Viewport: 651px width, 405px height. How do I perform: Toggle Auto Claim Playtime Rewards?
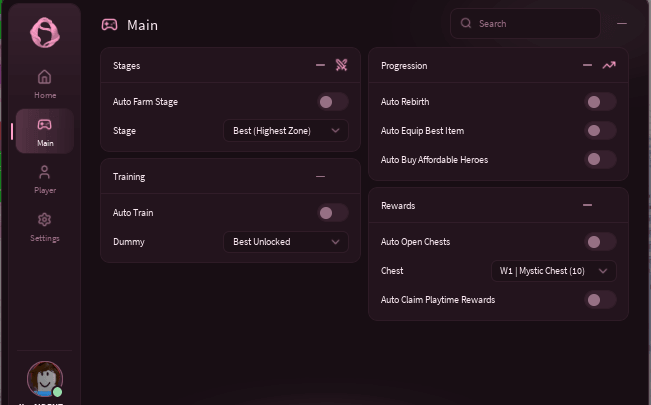point(600,300)
